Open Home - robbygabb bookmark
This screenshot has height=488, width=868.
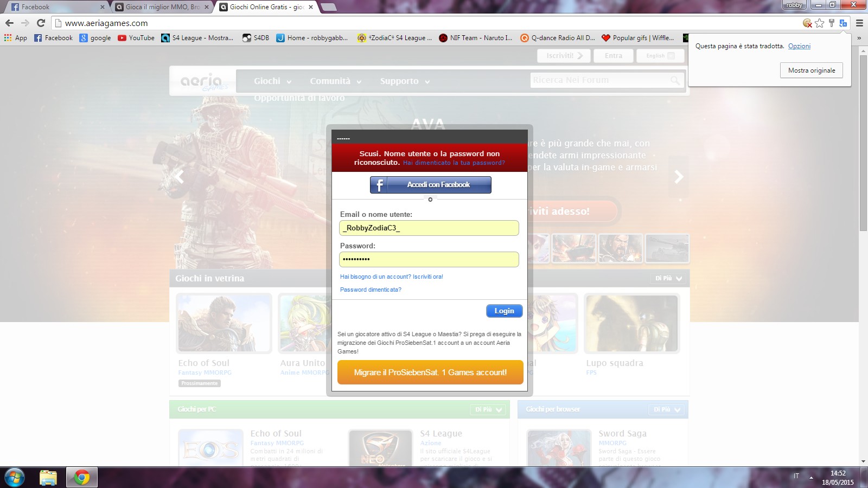312,38
